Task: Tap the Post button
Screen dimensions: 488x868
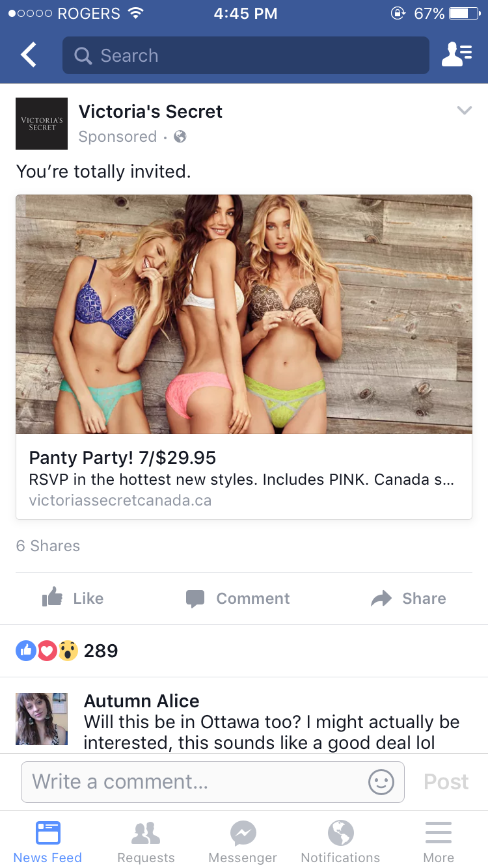Action: click(446, 781)
